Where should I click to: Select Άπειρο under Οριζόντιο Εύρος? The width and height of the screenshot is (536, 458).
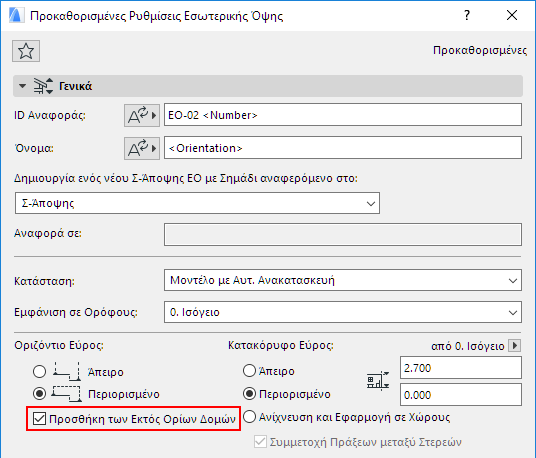[40, 372]
